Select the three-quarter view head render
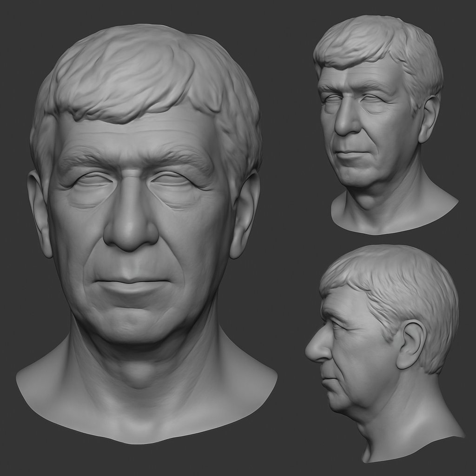Image resolution: width=476 pixels, height=476 pixels. click(385, 125)
